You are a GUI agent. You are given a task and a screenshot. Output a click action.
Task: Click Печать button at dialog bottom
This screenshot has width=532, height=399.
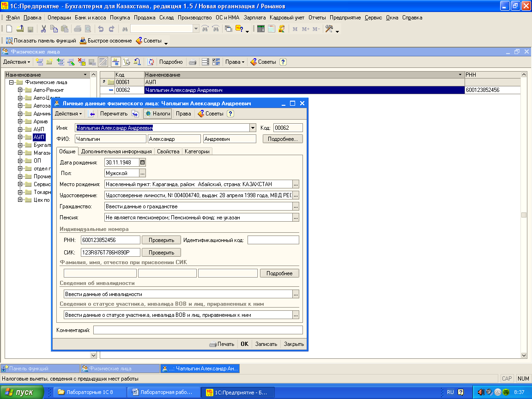click(222, 344)
